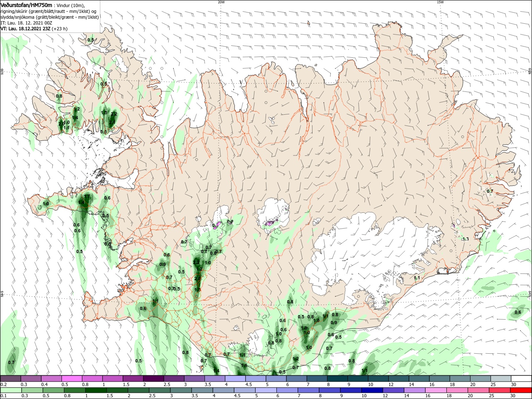The height and width of the screenshot is (399, 532).
Task: Click the violet rain swatch starting at 12
Action: [394, 391]
